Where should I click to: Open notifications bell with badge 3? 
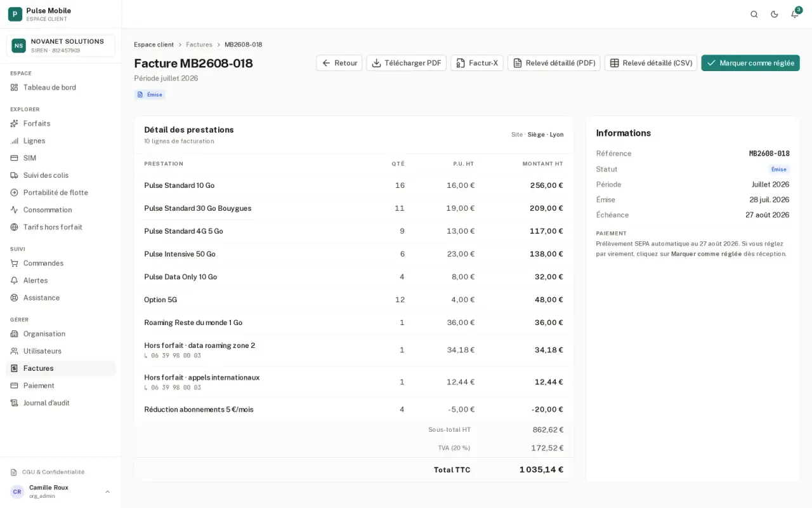click(x=795, y=14)
